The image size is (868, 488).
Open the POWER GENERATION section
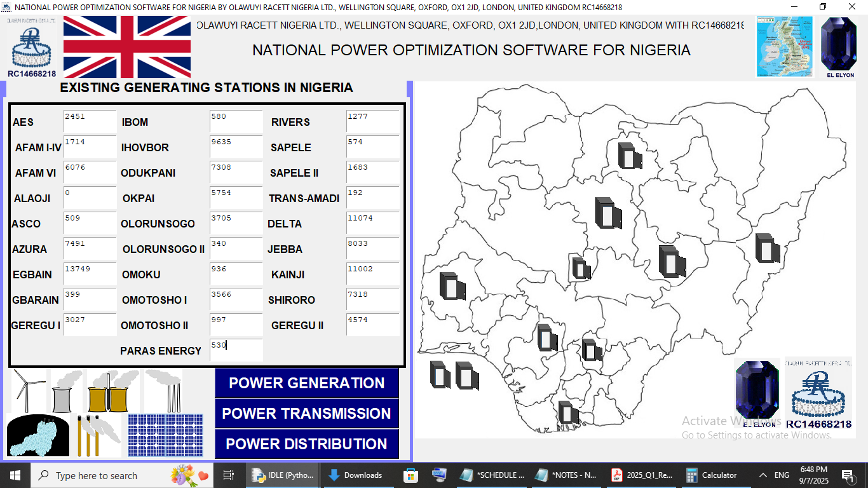click(306, 383)
